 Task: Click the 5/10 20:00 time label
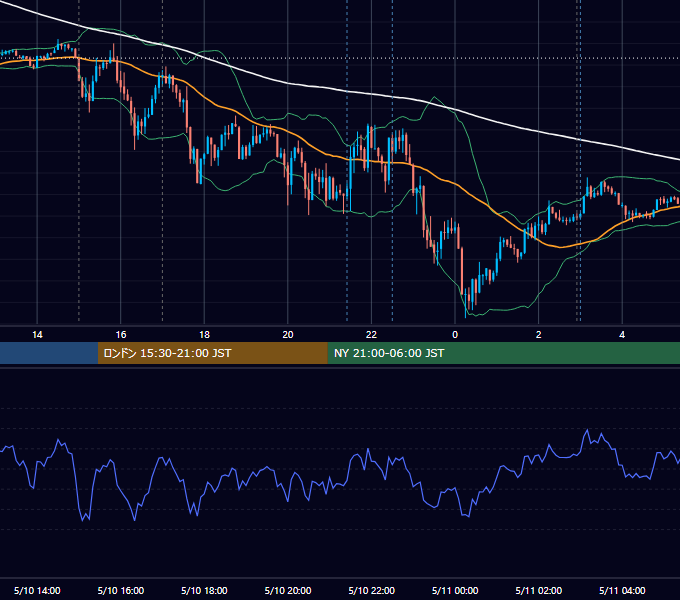[x=288, y=590]
